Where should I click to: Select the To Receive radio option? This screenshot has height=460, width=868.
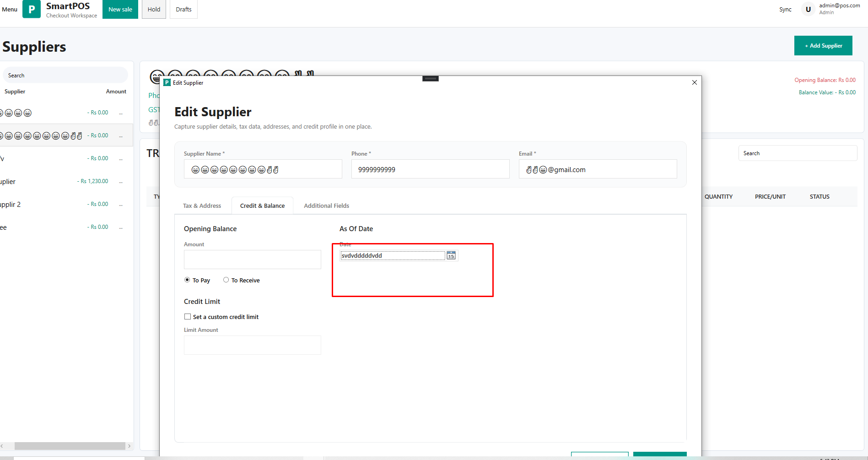226,280
